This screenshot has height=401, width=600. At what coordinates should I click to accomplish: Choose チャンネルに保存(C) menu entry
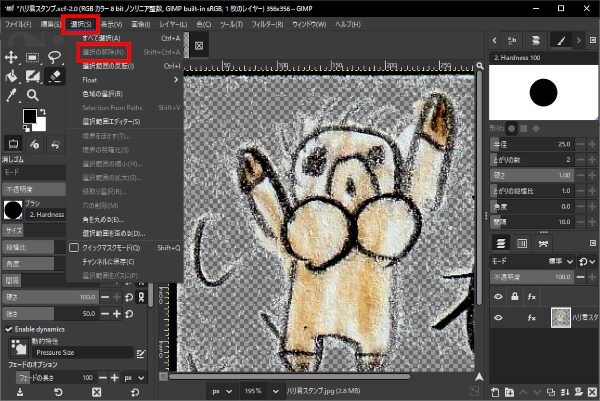tap(125, 262)
